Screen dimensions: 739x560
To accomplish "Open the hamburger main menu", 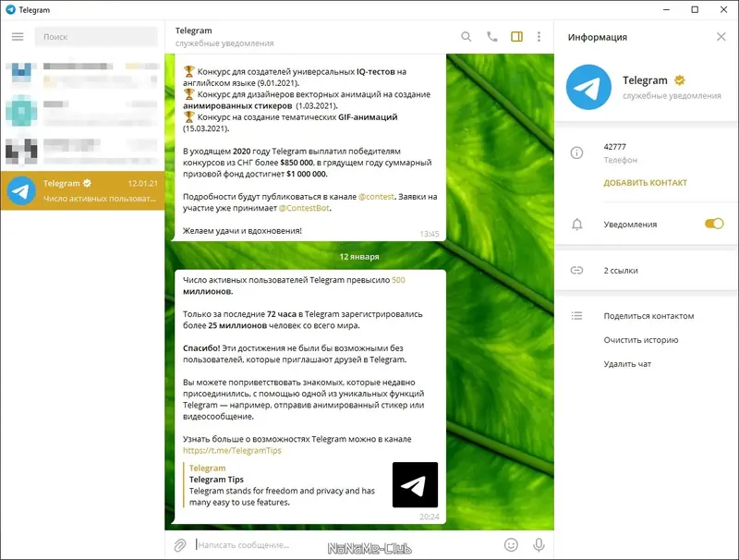I will 18,37.
